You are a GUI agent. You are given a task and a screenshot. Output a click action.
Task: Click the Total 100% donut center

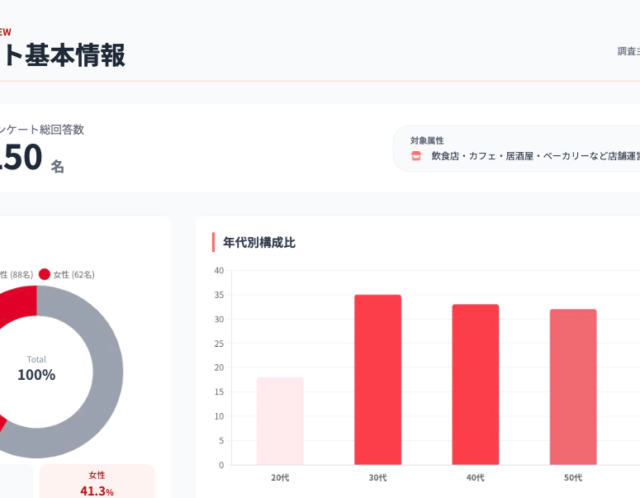(x=37, y=369)
